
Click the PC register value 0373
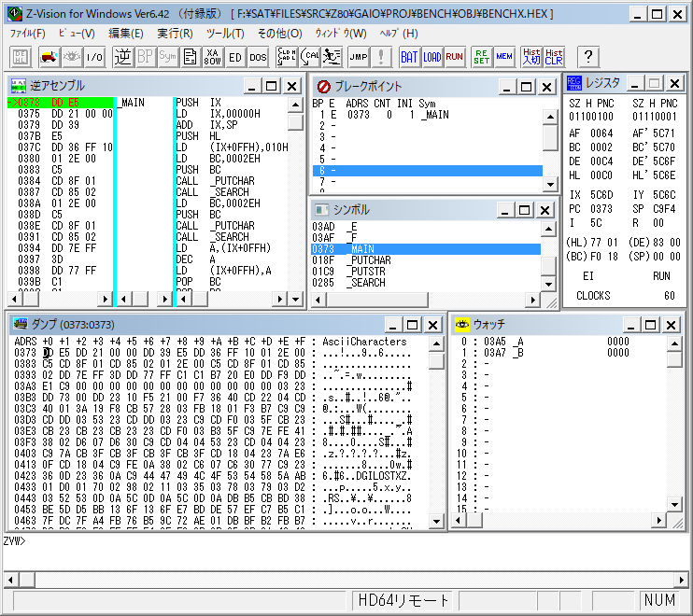(x=601, y=209)
